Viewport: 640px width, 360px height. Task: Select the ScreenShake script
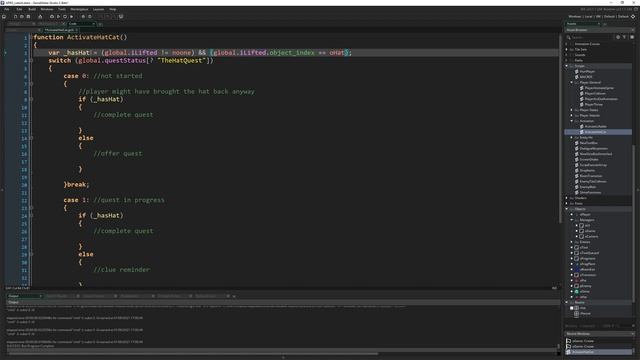click(x=589, y=160)
